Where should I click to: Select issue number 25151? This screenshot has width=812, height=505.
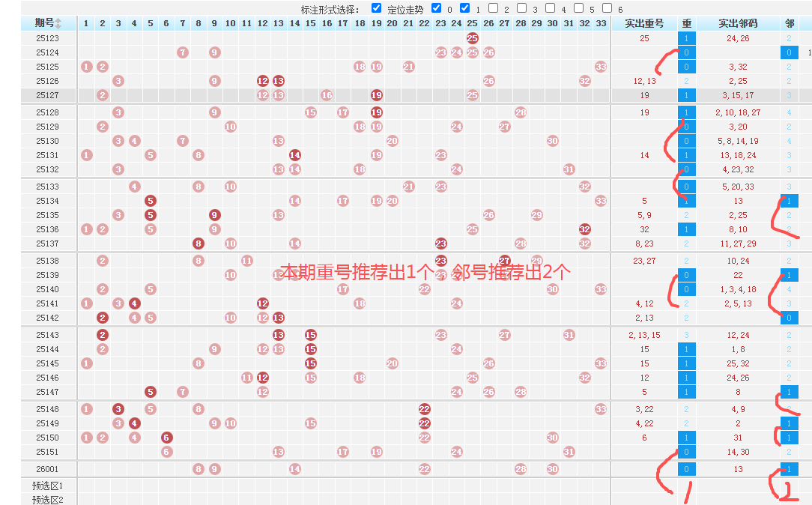[48, 452]
